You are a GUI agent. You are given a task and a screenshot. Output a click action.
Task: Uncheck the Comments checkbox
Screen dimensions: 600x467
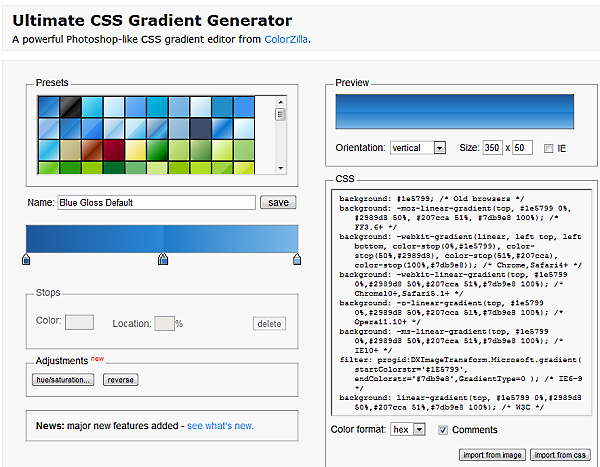click(443, 430)
